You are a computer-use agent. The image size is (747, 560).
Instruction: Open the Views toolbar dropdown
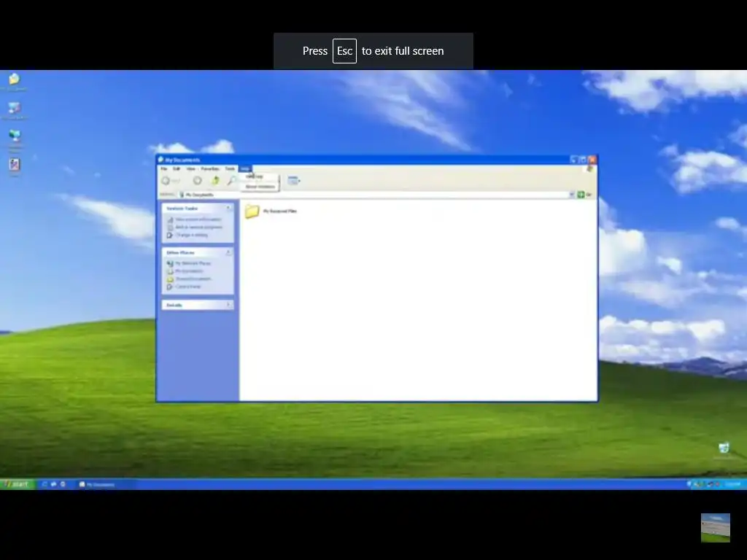[294, 181]
